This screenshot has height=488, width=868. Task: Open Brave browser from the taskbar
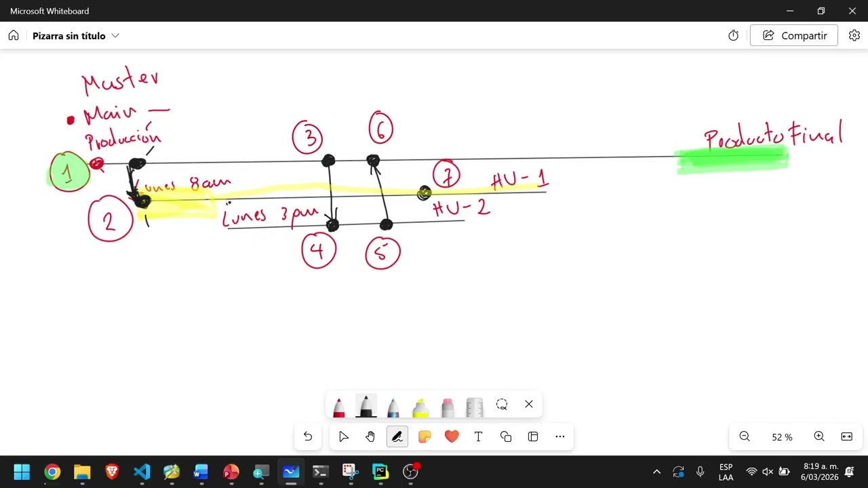coord(112,472)
